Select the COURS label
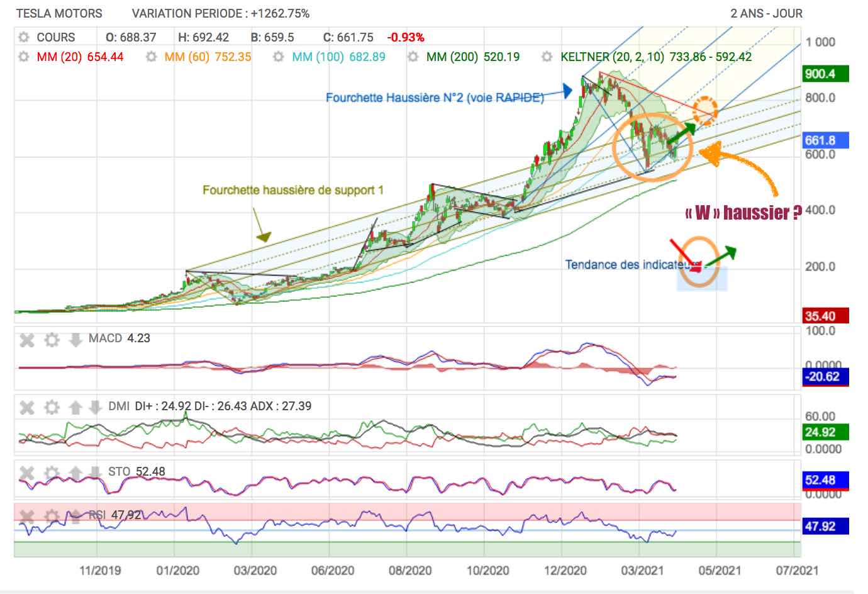868x594 pixels. 56,37
